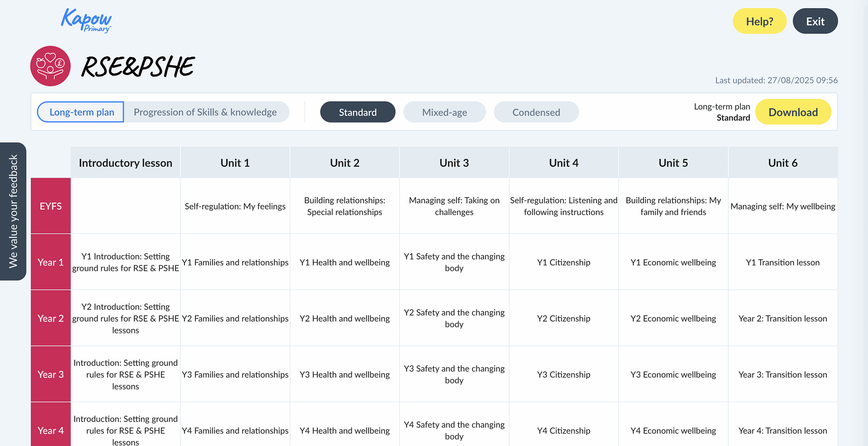Open EYFS Managing self: Taking on challenges
This screenshot has height=446, width=868.
tap(454, 206)
